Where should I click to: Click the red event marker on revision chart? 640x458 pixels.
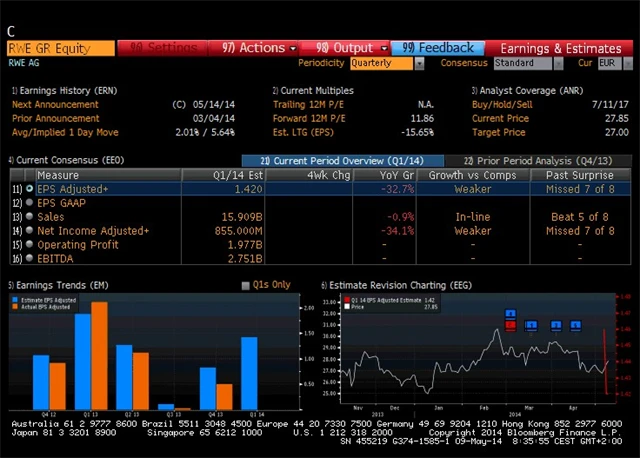[x=510, y=326]
